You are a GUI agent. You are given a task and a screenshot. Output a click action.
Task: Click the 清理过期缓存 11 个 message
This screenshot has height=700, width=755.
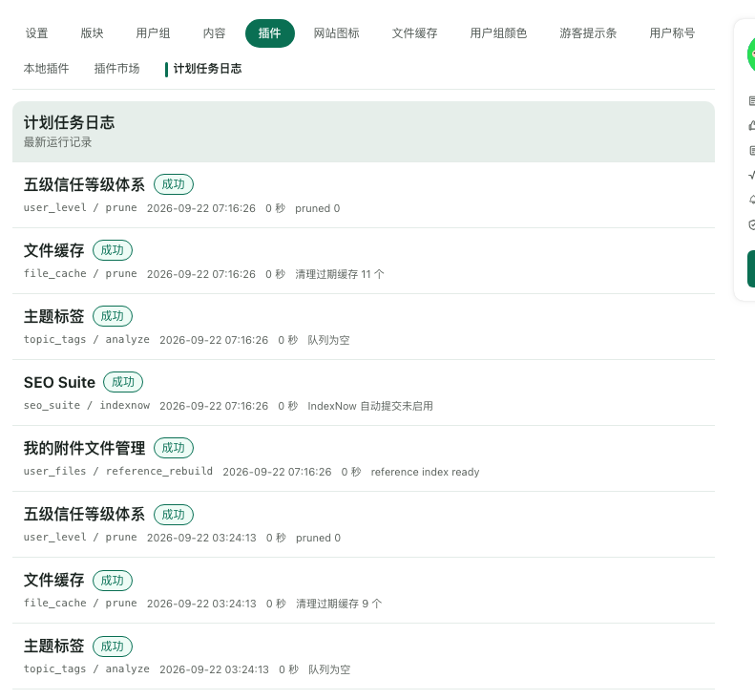click(340, 274)
